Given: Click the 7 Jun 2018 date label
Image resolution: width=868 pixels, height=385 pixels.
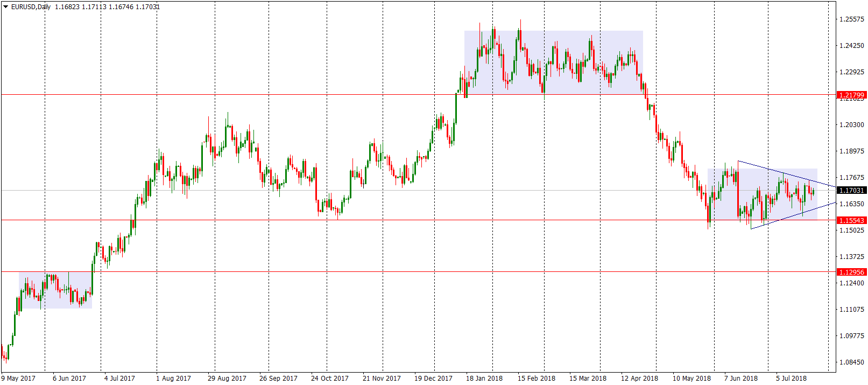Looking at the screenshot, I should [741, 379].
